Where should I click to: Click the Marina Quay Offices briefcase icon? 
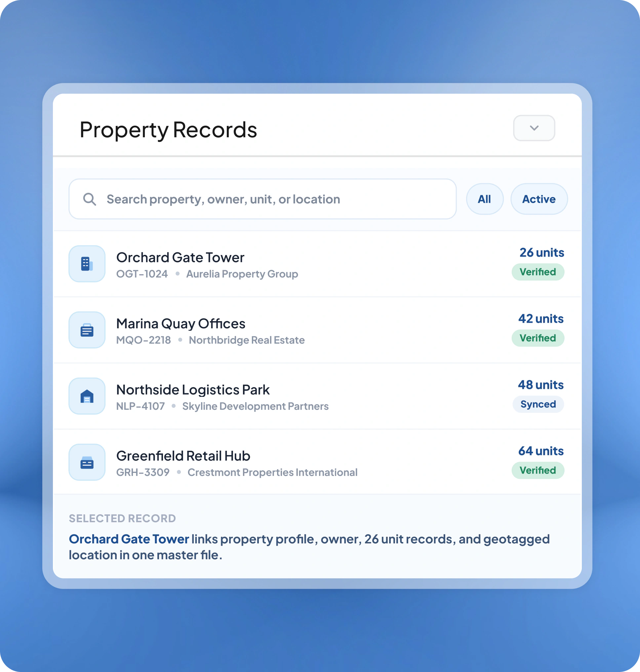pos(87,330)
